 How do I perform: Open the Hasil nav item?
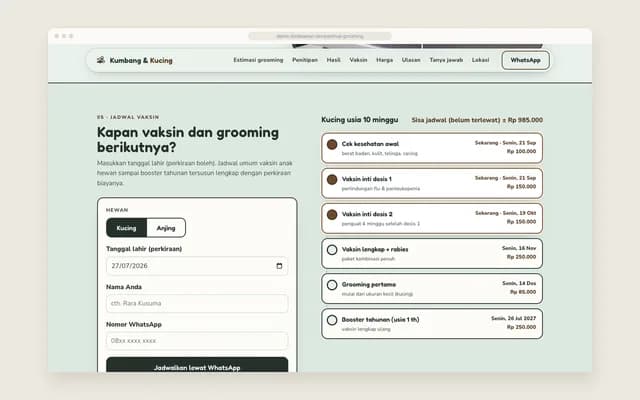coord(333,60)
